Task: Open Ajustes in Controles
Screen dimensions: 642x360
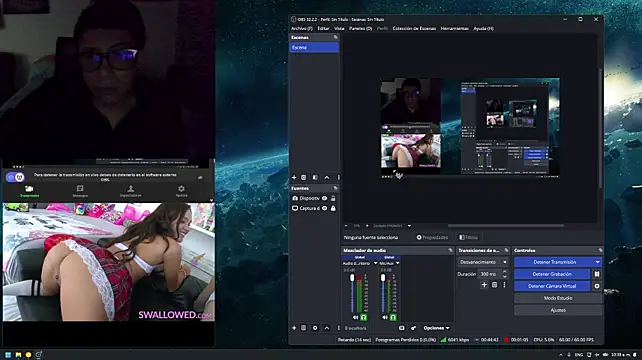Action: click(x=558, y=310)
